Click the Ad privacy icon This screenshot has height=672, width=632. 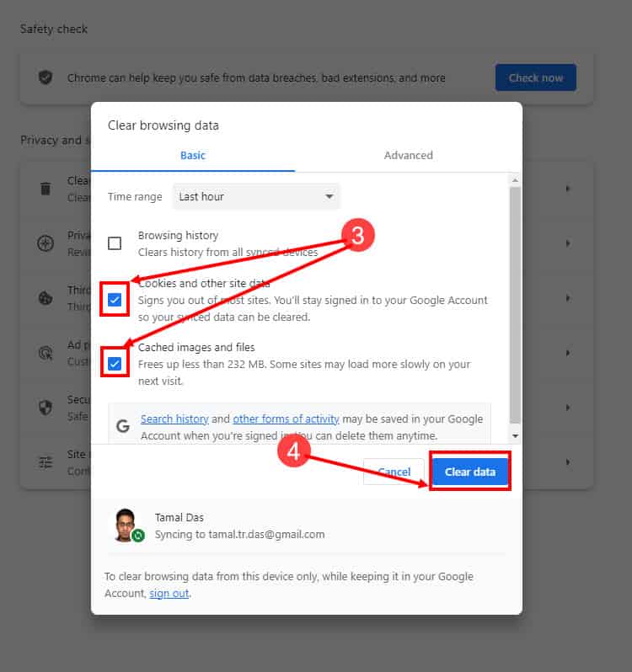point(46,353)
